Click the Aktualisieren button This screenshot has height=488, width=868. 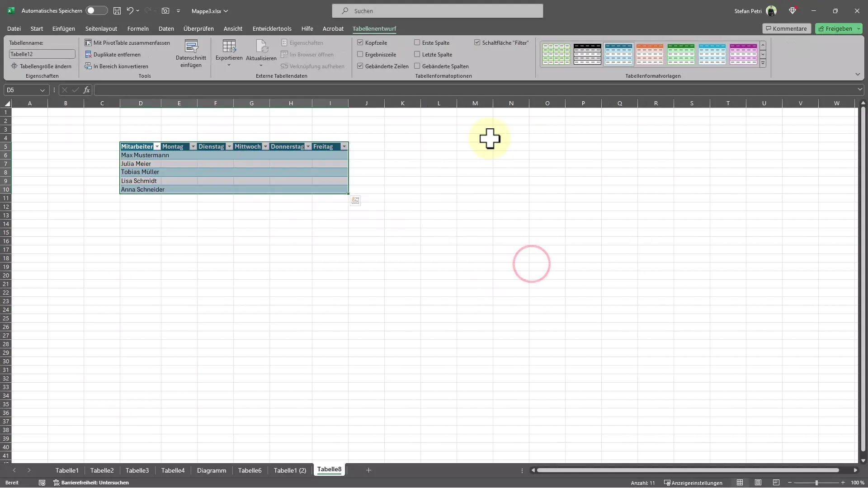pos(261,54)
